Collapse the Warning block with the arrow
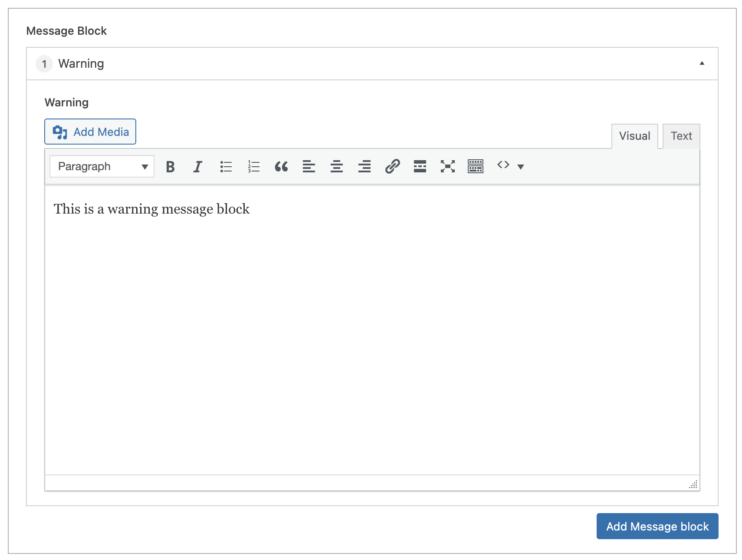 point(702,63)
